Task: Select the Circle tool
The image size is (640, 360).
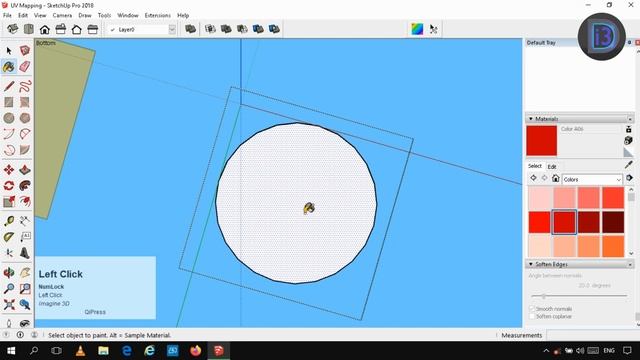Action: [9, 118]
